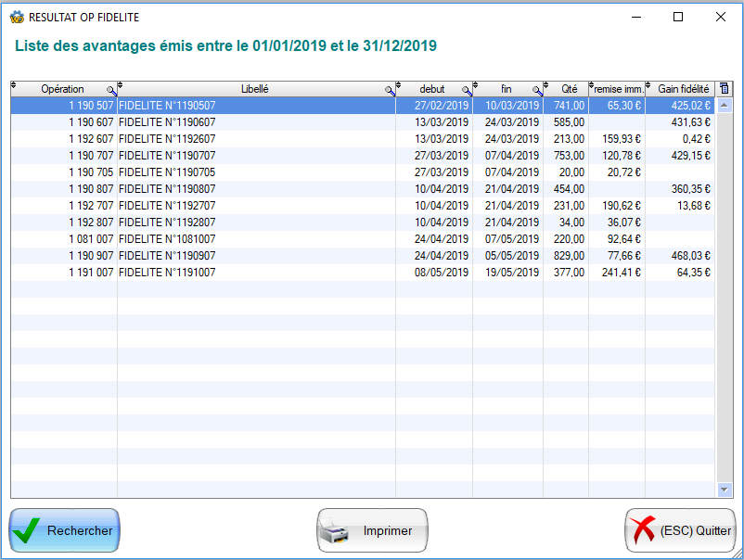
Task: Open the table options icon at top-right corner
Action: pos(725,89)
